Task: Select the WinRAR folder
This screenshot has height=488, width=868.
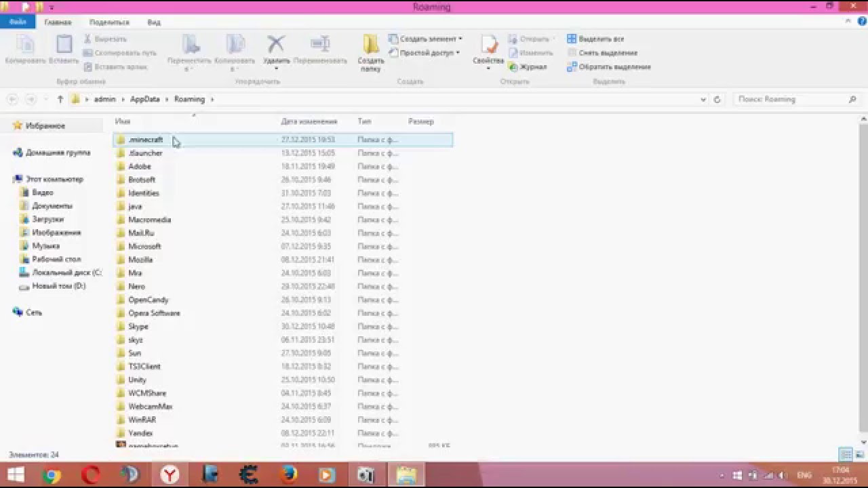Action: [283, 420]
